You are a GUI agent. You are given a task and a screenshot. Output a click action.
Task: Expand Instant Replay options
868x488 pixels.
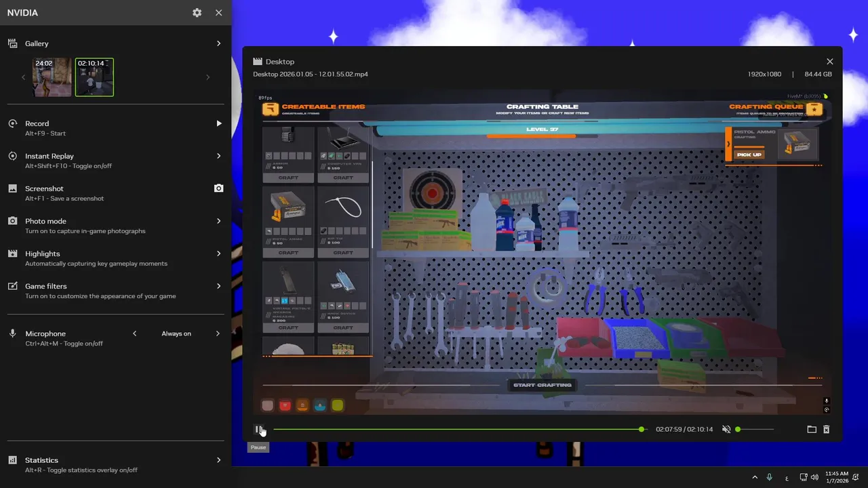click(218, 156)
